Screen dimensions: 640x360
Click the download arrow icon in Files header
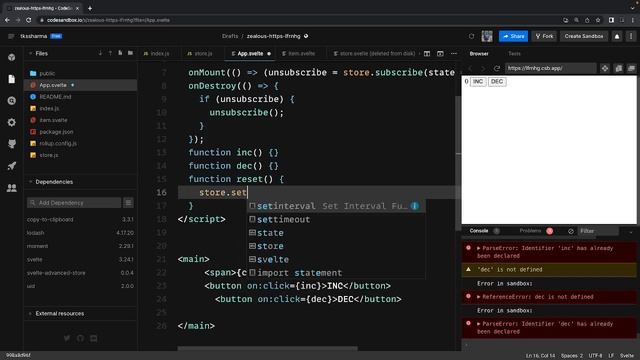(100, 53)
